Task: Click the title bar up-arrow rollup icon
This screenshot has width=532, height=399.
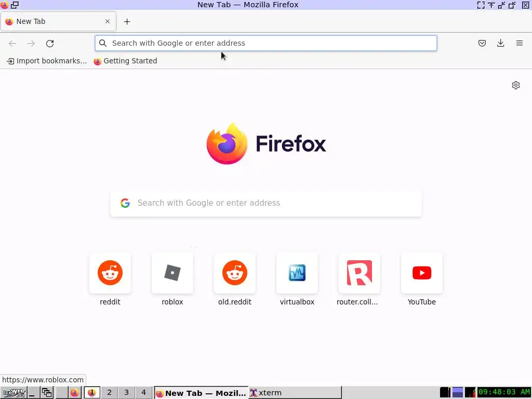Action: (x=491, y=5)
